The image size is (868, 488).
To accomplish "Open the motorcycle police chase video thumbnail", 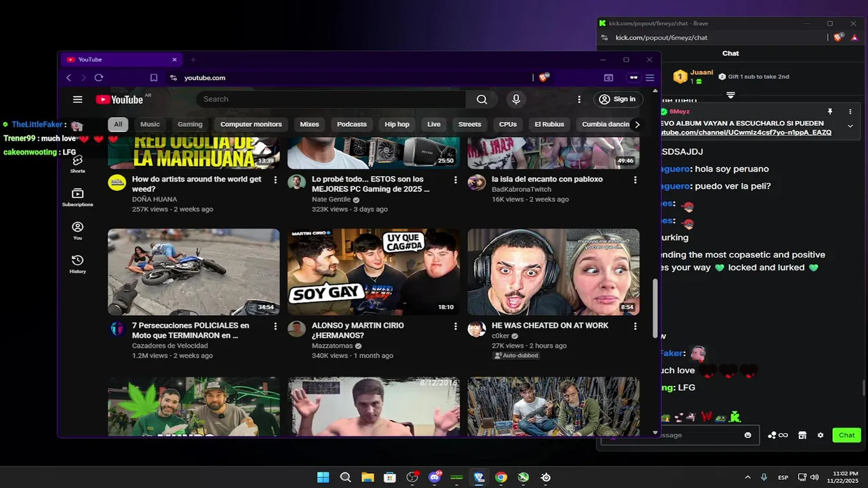I will (x=193, y=272).
